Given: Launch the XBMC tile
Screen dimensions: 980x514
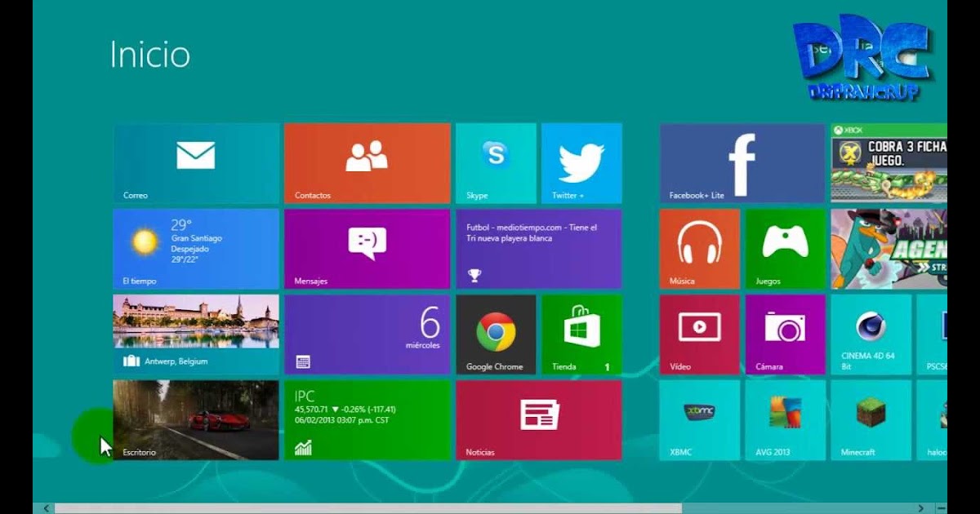Looking at the screenshot, I should pyautogui.click(x=700, y=420).
